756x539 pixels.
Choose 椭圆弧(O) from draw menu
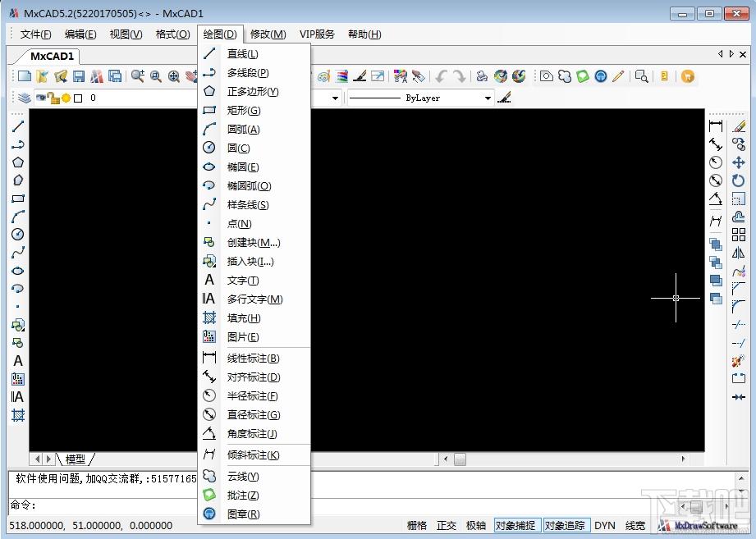point(254,186)
